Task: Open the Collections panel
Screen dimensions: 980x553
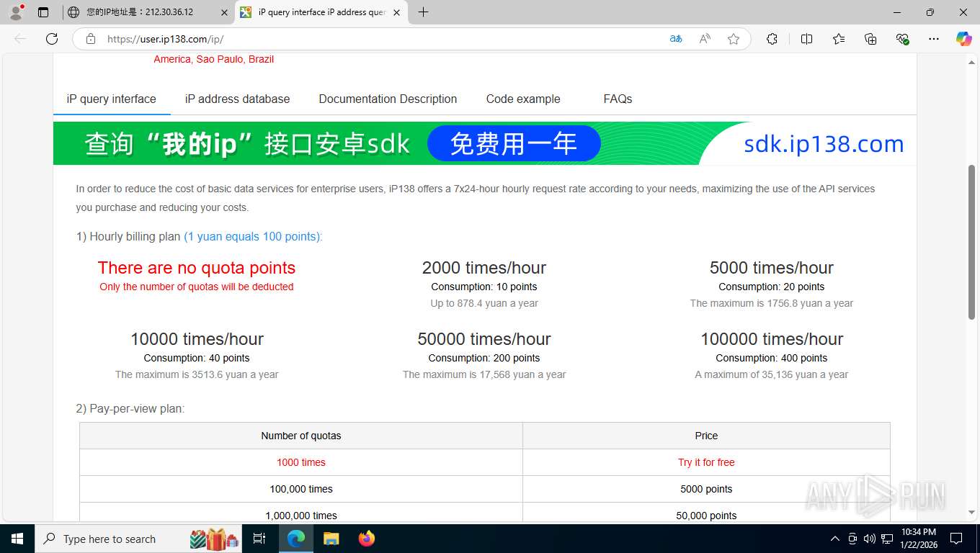Action: pyautogui.click(x=870, y=39)
